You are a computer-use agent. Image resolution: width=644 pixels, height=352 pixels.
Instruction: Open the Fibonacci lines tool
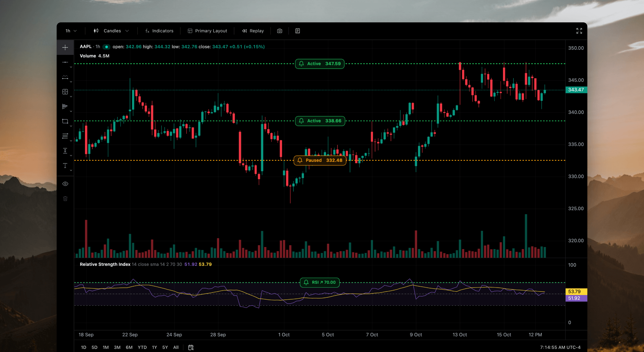pyautogui.click(x=65, y=136)
